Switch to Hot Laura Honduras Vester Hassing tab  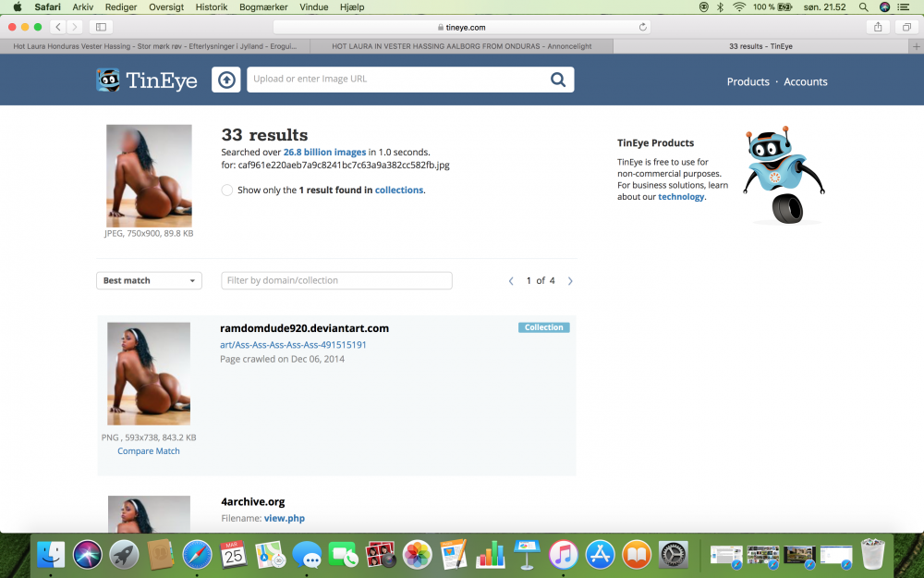click(155, 46)
